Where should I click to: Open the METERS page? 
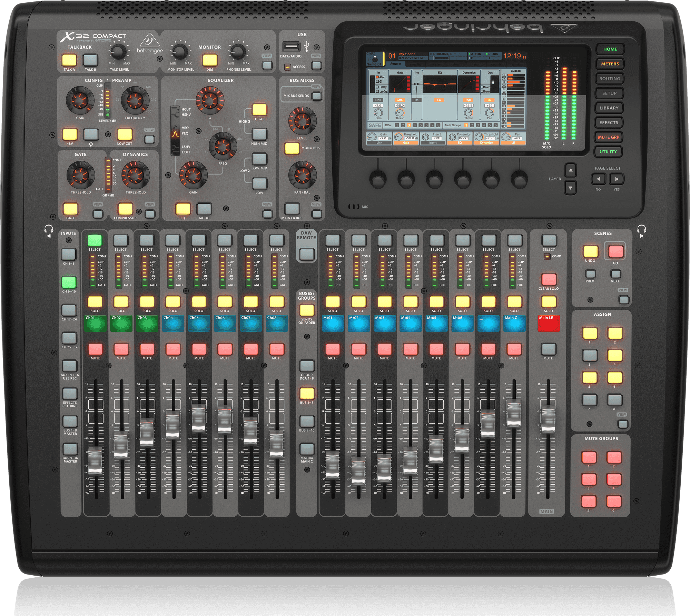click(x=610, y=64)
